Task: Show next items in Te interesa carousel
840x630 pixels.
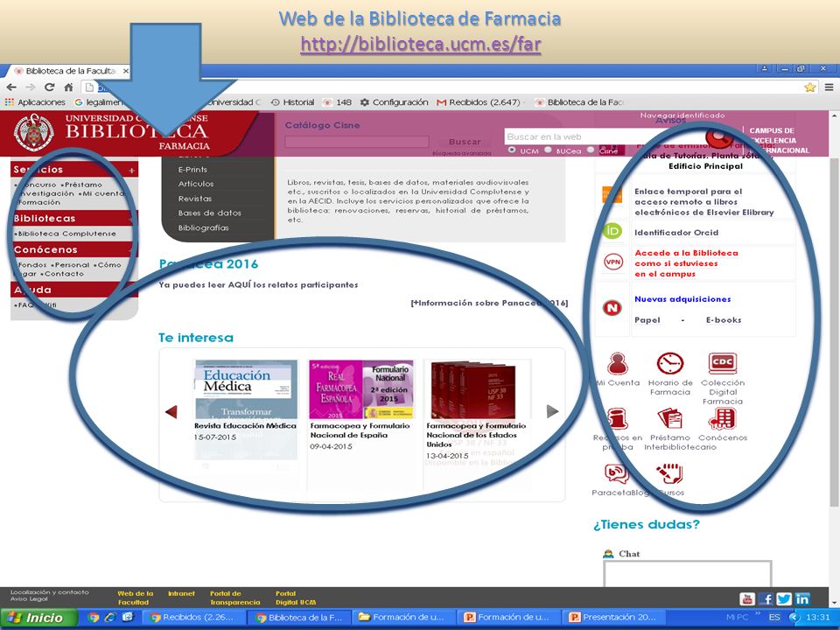Action: (552, 411)
